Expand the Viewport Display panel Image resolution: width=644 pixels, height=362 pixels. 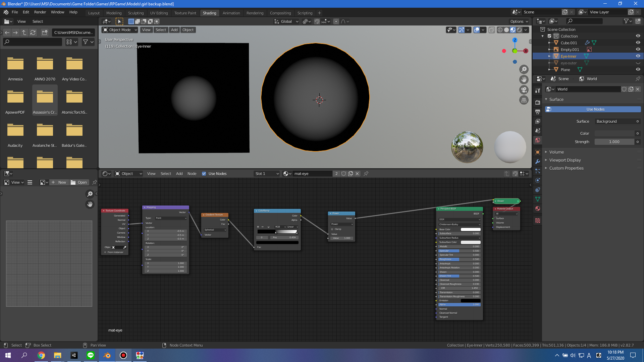tap(565, 160)
